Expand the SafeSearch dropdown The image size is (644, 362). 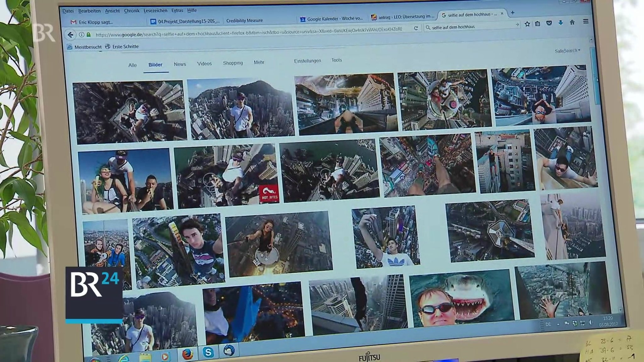pos(568,51)
